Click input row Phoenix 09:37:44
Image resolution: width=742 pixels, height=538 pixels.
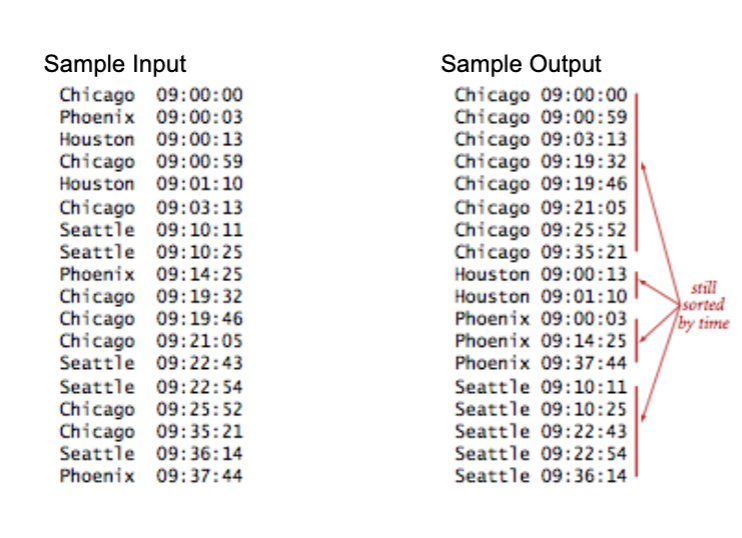click(x=151, y=476)
